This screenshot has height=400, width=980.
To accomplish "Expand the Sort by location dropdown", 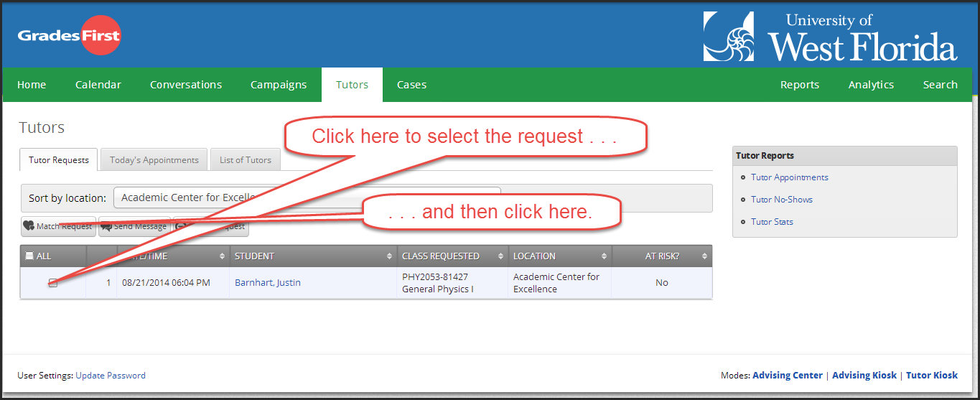I will 307,197.
